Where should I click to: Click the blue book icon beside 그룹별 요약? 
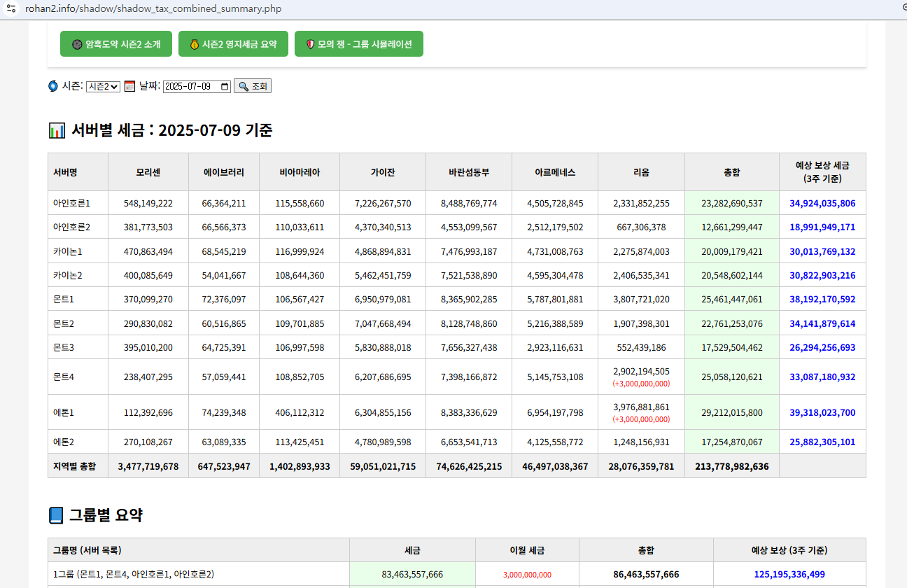coord(57,516)
